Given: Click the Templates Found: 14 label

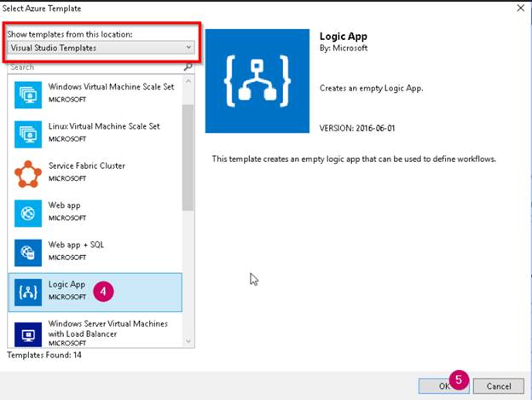Looking at the screenshot, I should pos(44,355).
